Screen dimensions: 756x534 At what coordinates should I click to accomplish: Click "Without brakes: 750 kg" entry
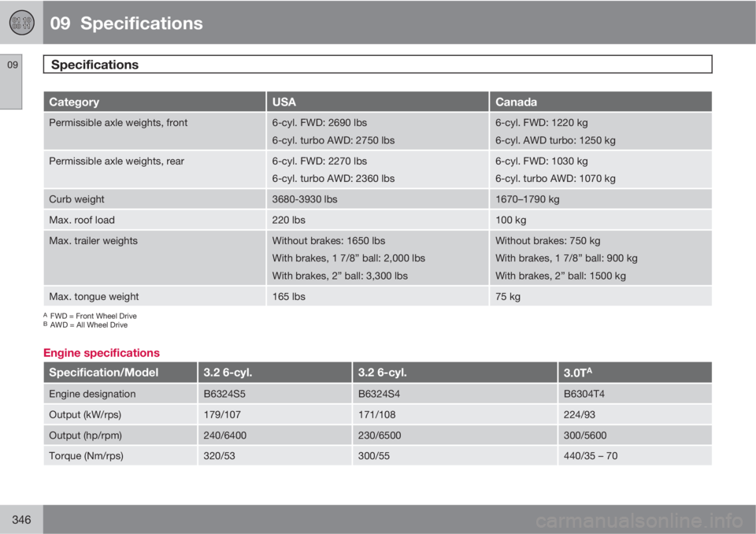(x=548, y=241)
